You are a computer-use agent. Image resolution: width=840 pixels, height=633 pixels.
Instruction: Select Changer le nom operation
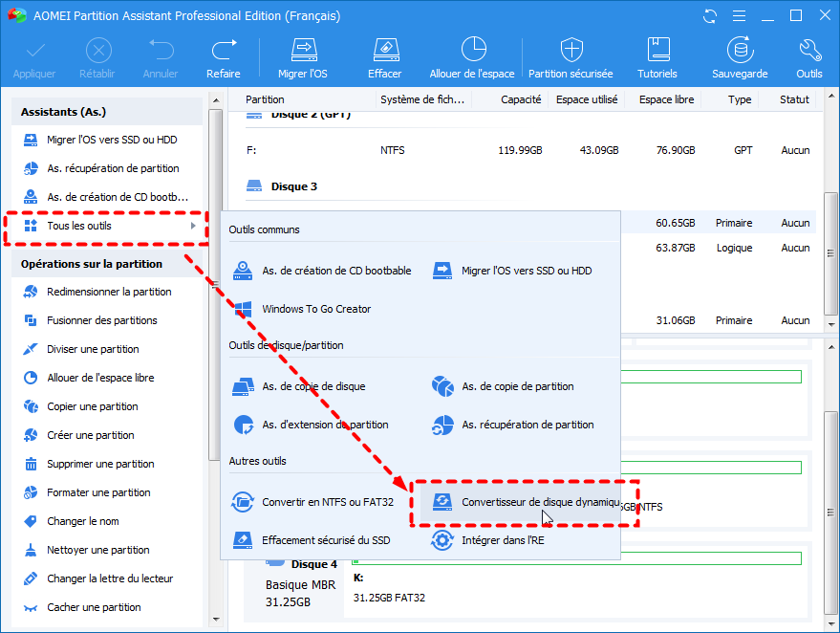point(107,521)
